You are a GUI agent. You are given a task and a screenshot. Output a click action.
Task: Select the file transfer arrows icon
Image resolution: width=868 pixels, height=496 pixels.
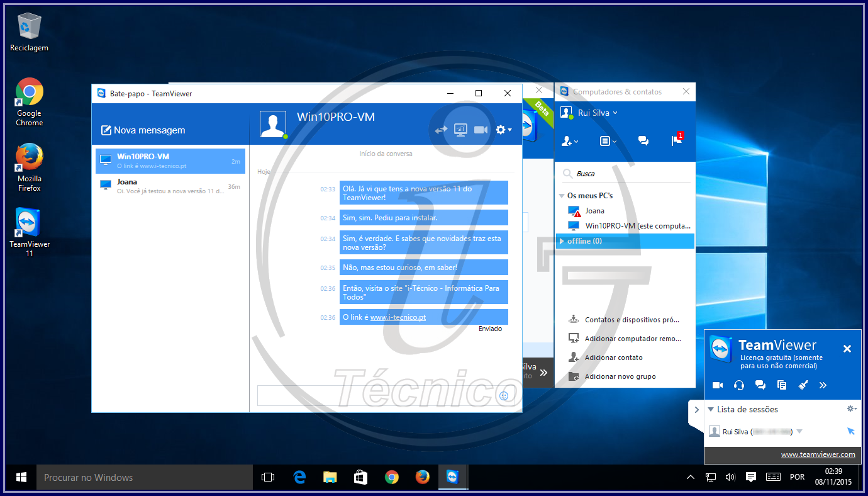[x=440, y=129]
